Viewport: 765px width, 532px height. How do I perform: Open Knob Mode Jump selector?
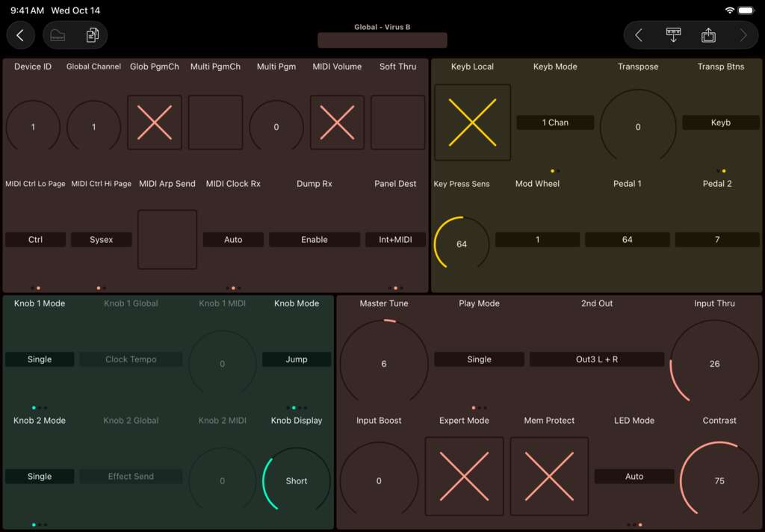pyautogui.click(x=296, y=359)
